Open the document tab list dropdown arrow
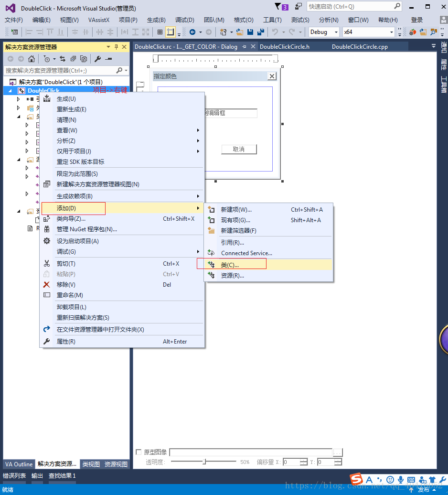 click(434, 46)
